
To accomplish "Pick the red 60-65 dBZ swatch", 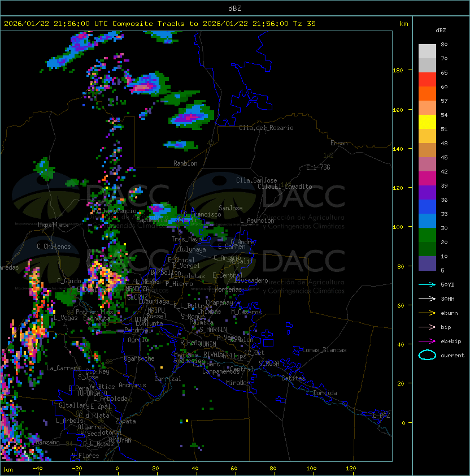I will [427, 79].
